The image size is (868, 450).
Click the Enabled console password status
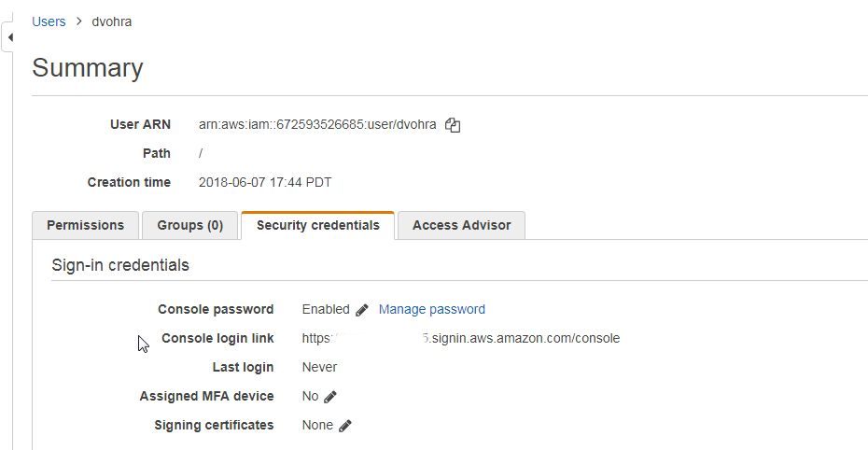click(x=326, y=309)
